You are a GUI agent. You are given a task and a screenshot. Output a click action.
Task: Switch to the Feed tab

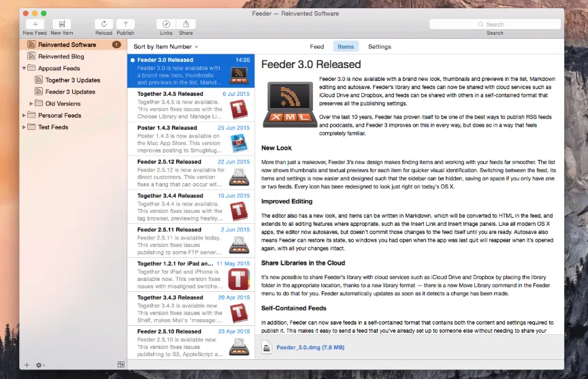(x=317, y=46)
